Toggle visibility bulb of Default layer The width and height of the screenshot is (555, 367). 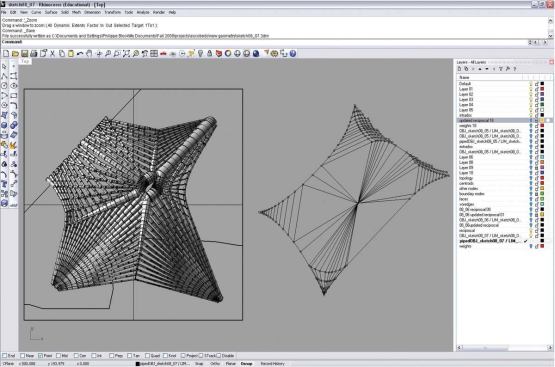click(x=531, y=84)
